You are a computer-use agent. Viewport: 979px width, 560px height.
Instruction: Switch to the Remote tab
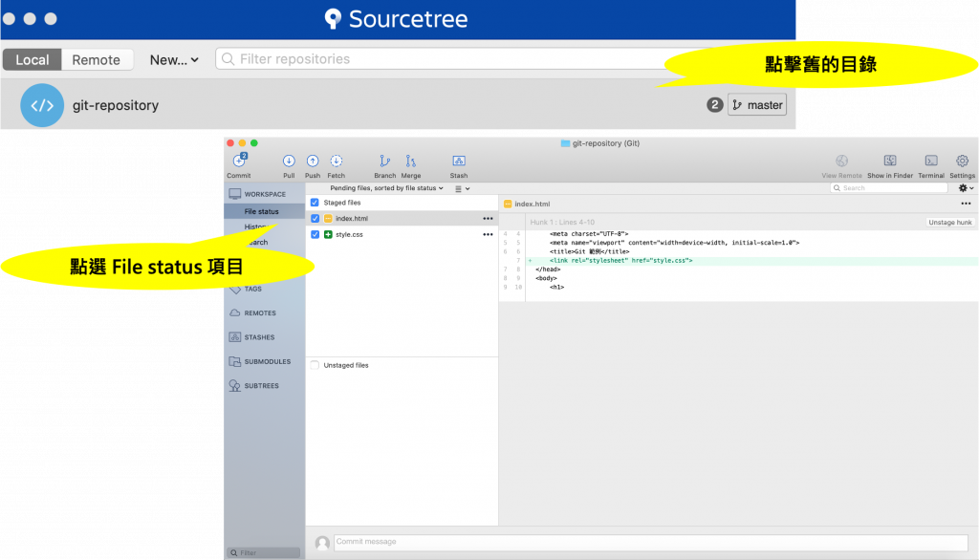click(x=97, y=60)
